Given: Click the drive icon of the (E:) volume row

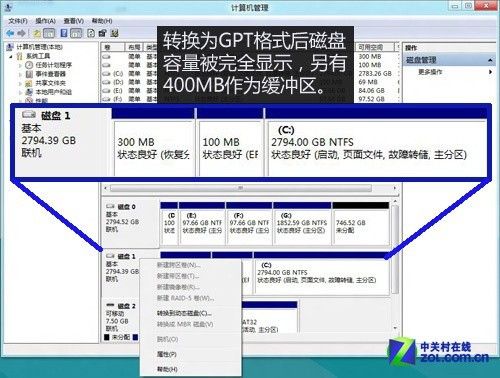Looking at the screenshot, I should 106,90.
